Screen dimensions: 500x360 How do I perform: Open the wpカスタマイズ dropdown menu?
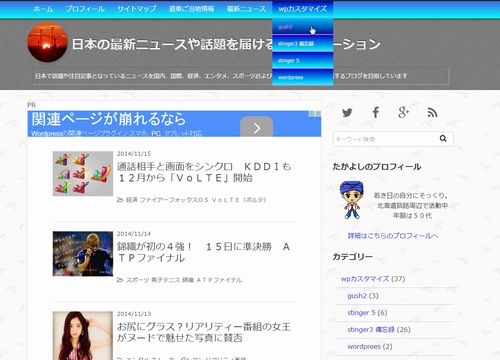[x=302, y=9]
